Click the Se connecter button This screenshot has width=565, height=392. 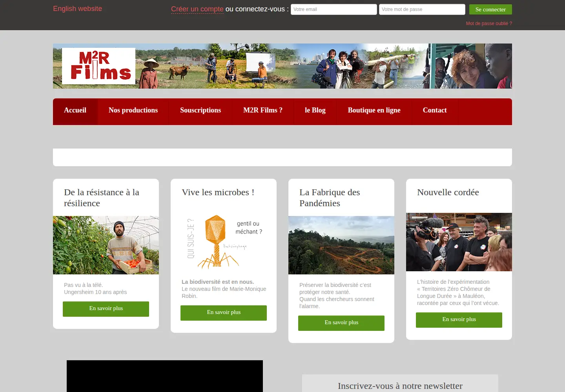pyautogui.click(x=490, y=9)
